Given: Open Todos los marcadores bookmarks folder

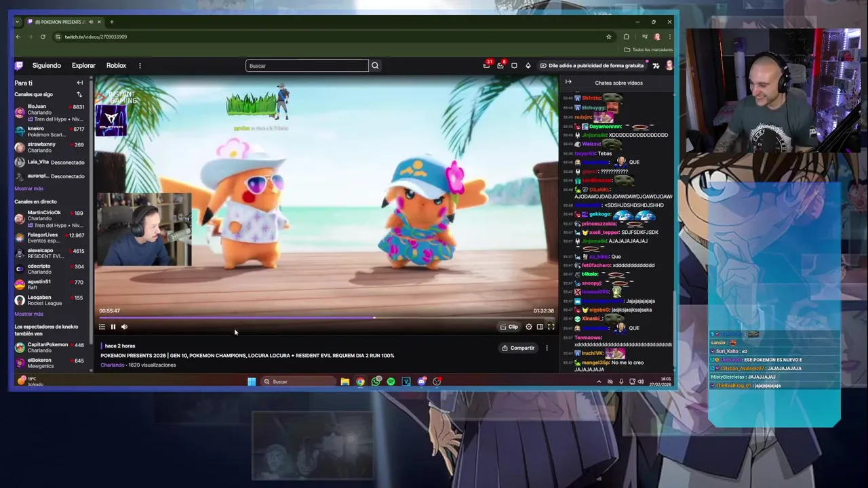Looking at the screenshot, I should tap(649, 49).
